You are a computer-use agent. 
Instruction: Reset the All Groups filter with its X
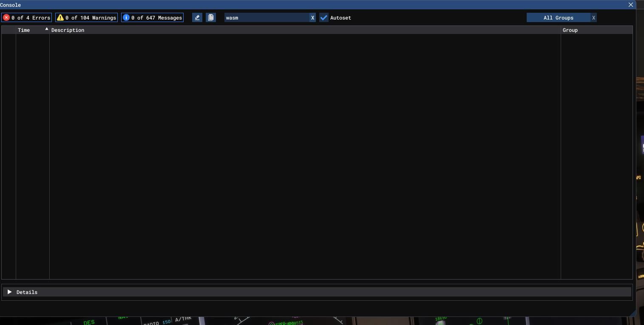tap(594, 17)
